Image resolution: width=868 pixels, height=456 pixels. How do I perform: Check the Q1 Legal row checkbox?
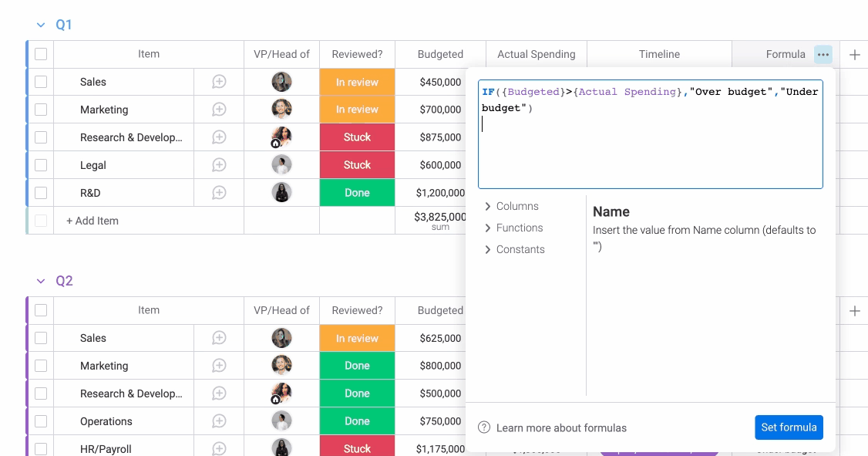point(41,165)
